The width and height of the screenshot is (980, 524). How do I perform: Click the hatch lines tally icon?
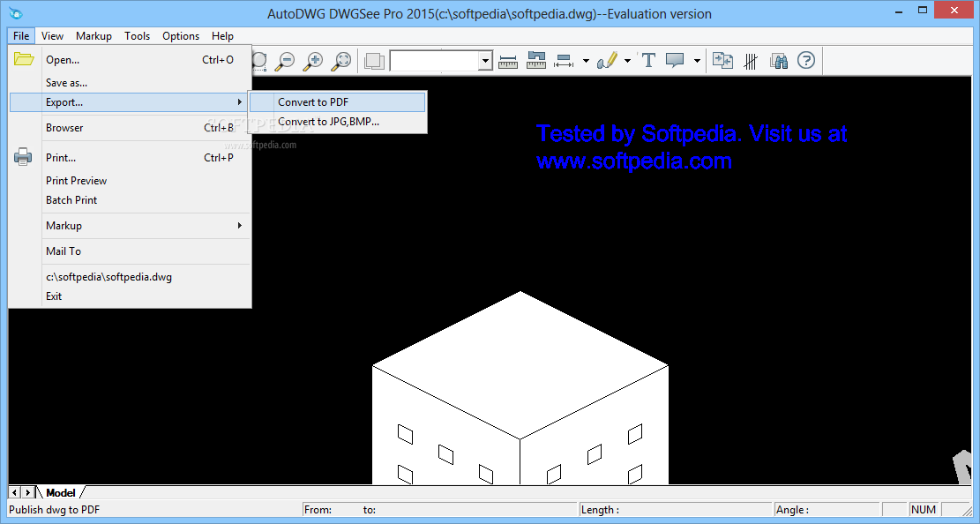(751, 61)
